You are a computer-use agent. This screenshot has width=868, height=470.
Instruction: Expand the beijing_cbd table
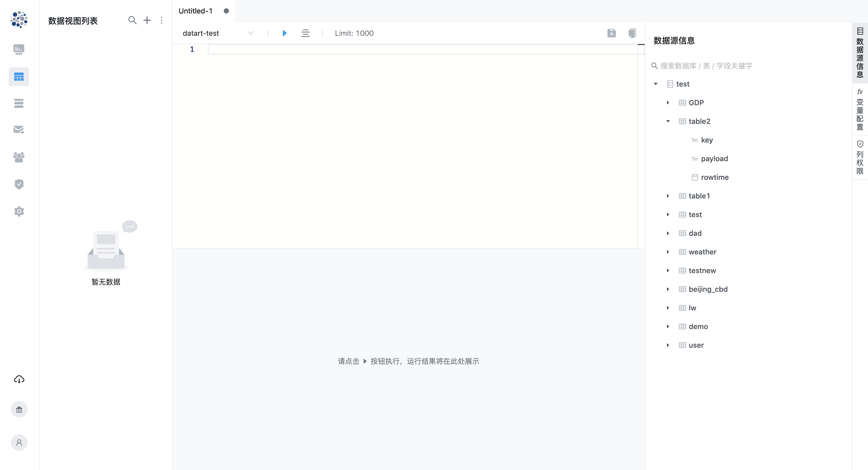(668, 289)
